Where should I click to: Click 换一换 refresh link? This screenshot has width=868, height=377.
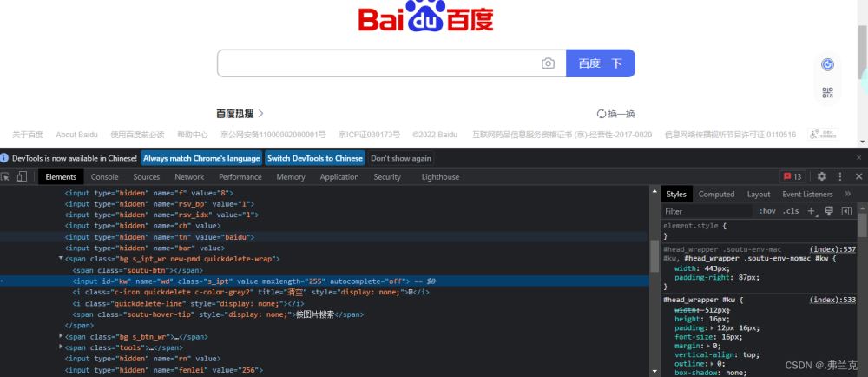tap(615, 114)
